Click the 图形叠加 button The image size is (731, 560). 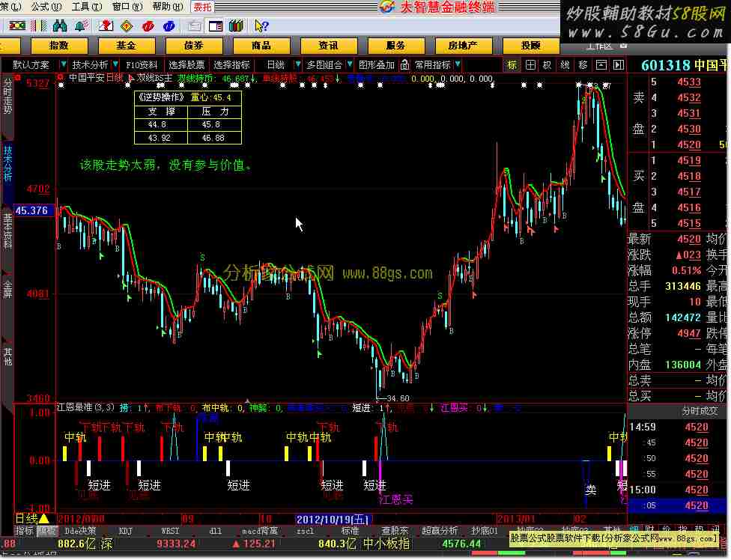377,64
